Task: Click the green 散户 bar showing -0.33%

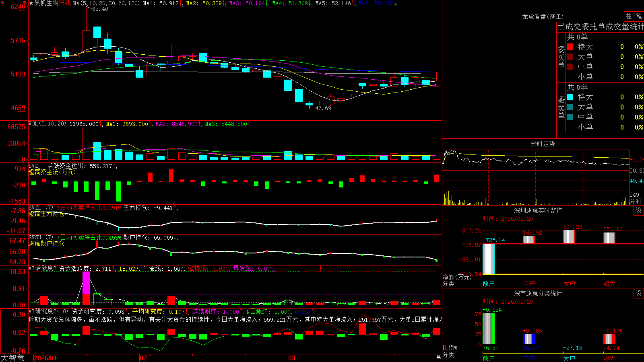Action: coord(489,328)
